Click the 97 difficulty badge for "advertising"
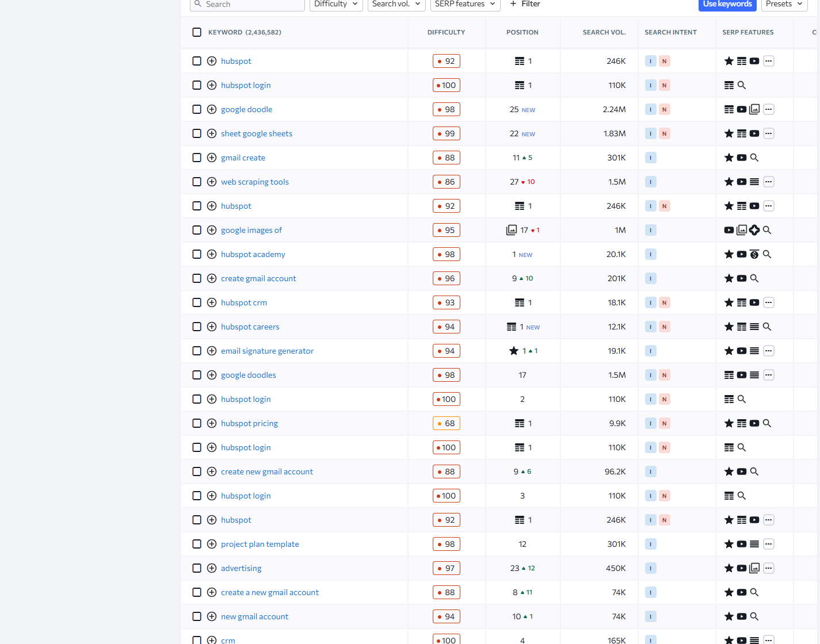This screenshot has height=644, width=820. (447, 568)
